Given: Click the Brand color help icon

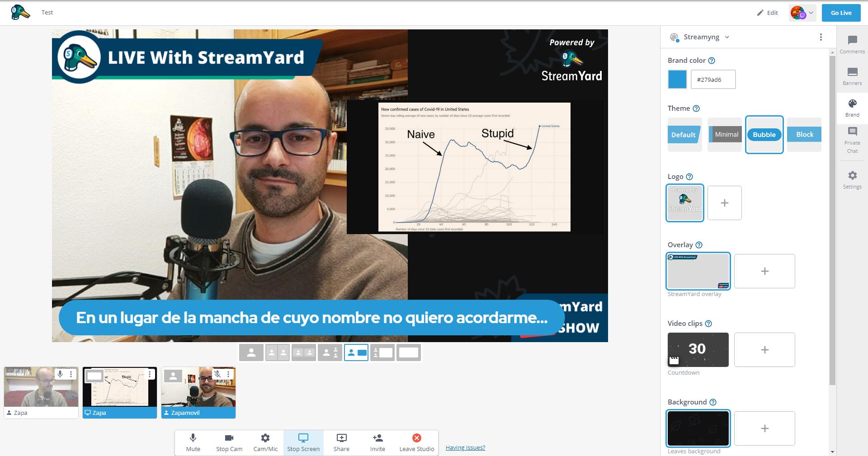Looking at the screenshot, I should pos(712,61).
